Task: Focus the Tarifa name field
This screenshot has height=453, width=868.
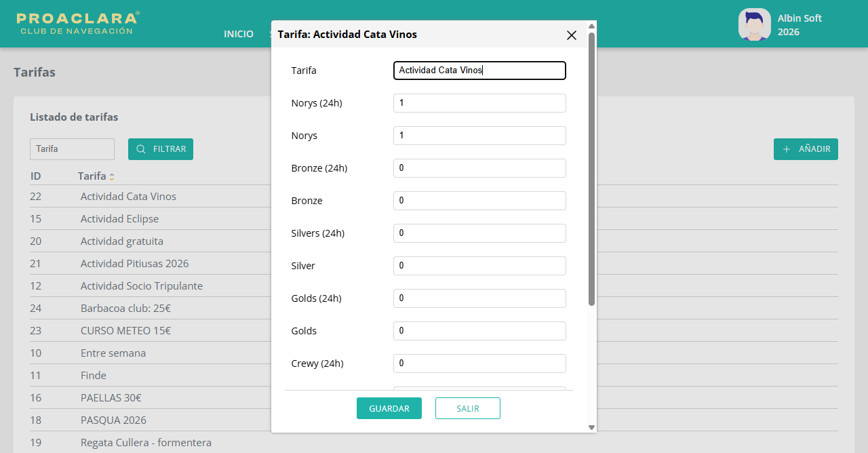Action: 479,71
